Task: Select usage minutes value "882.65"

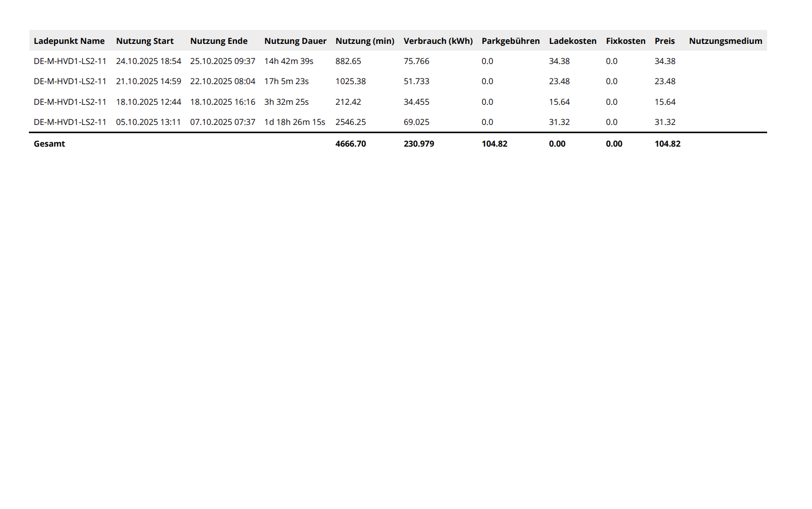Action: (348, 61)
